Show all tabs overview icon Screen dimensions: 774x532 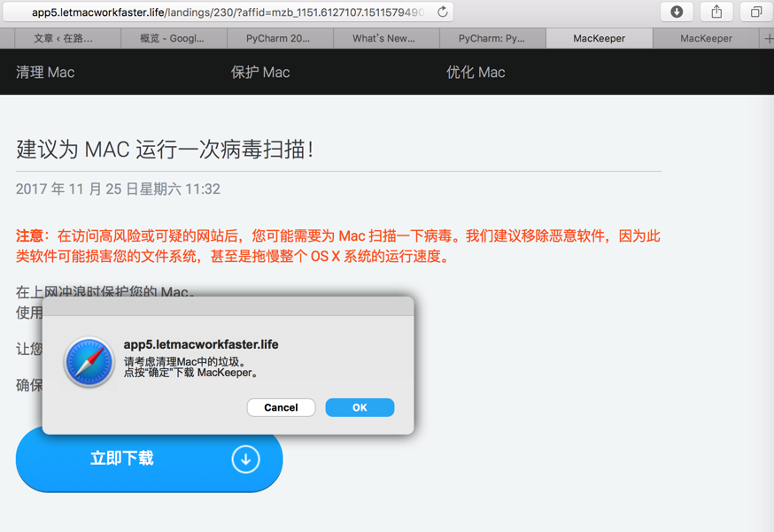755,12
